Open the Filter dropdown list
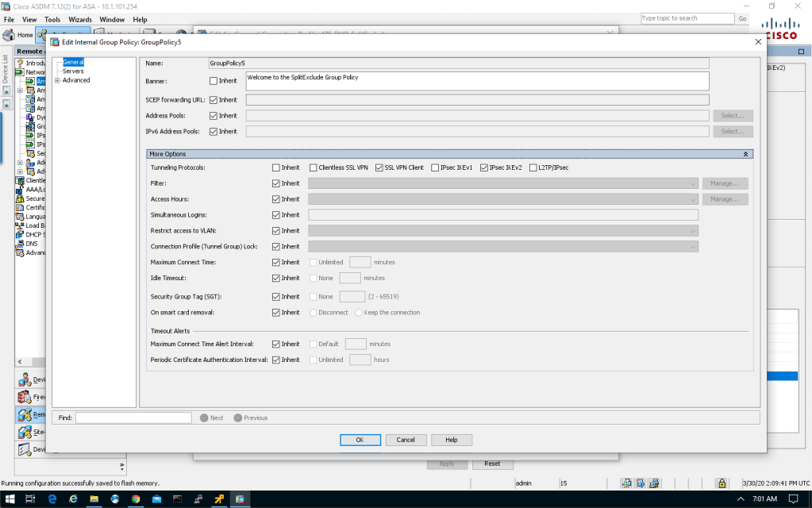Viewport: 812px width, 508px height. [693, 183]
